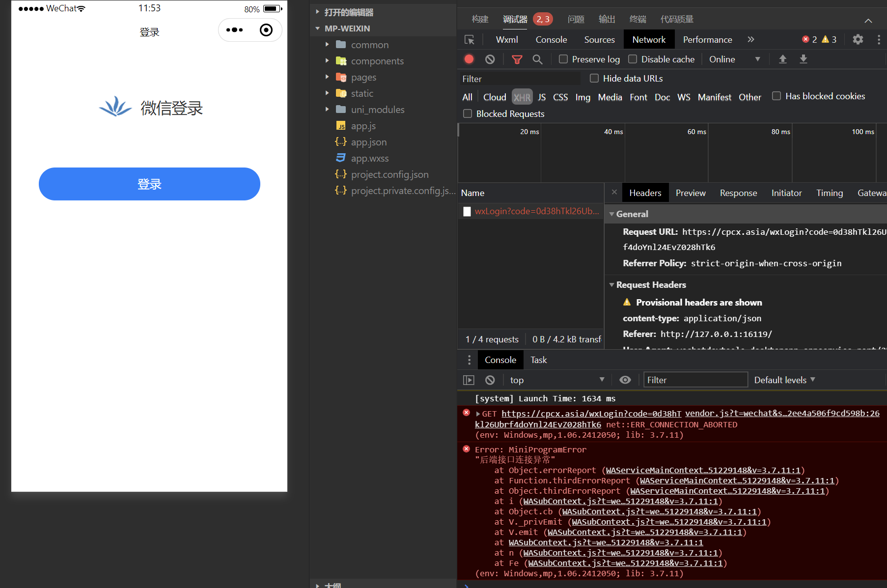
Task: Open the Preview tab of request
Action: (691, 193)
